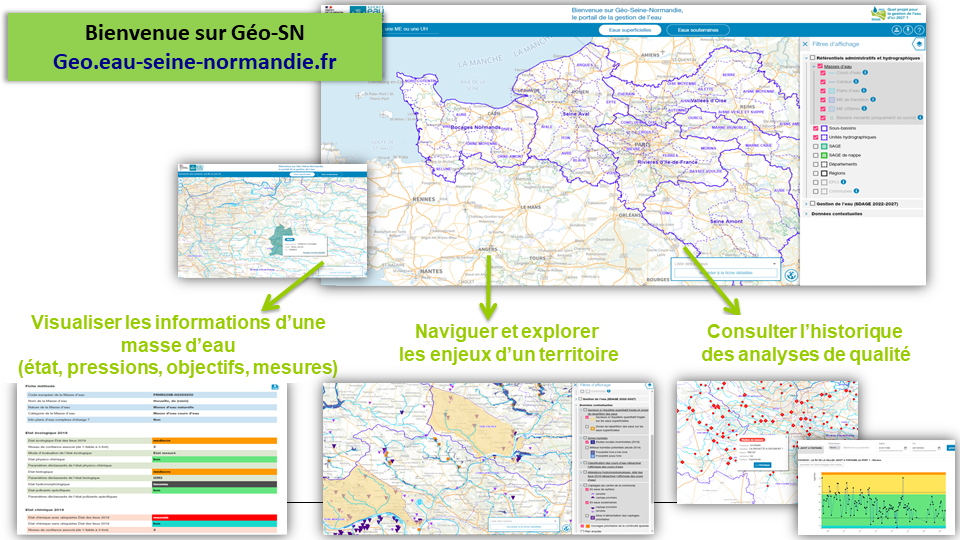The image size is (960, 540).
Task: Open the Geo.eau-seine-normandie.fr address
Action: (x=195, y=62)
